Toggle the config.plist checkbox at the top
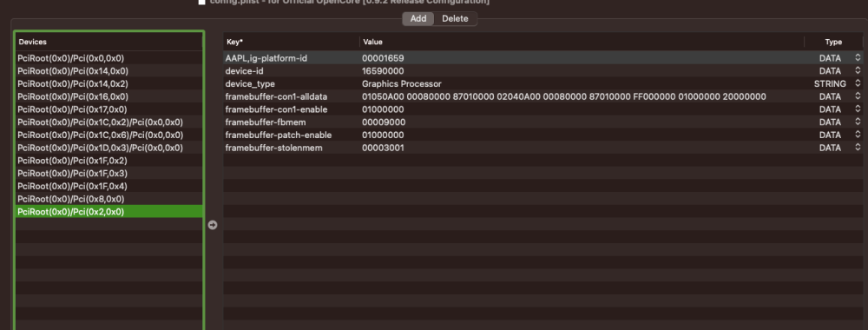Screen dimensions: 868x330 coord(201,2)
